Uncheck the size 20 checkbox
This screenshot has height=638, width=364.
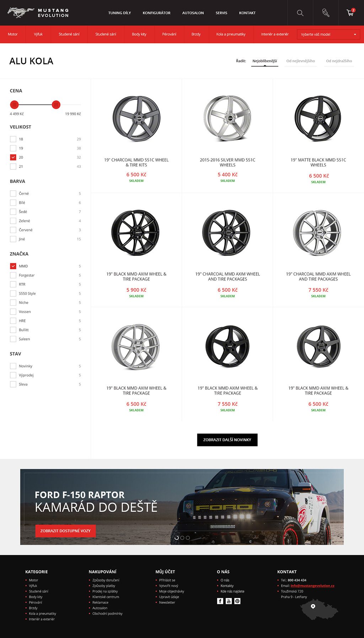[x=13, y=157]
